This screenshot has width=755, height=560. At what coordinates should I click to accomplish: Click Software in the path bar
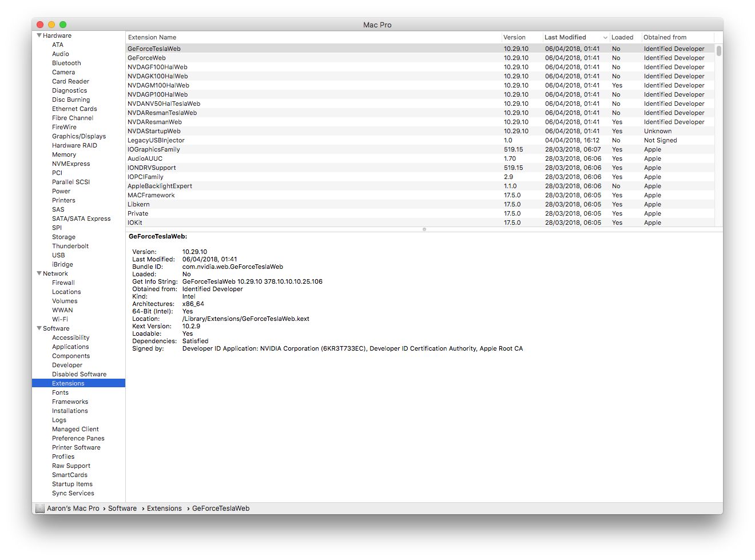coord(122,509)
